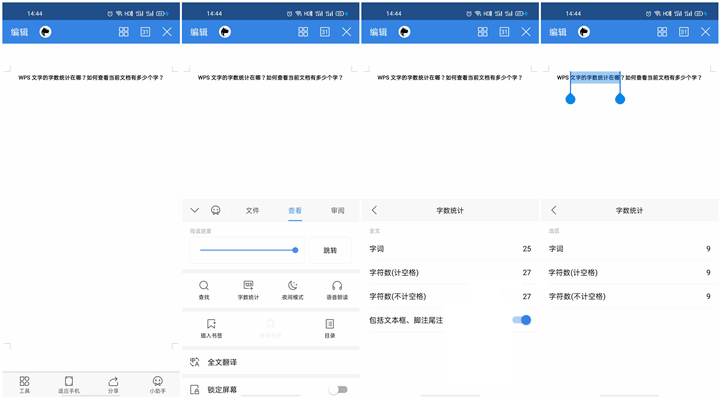Open 全文翻译 full text translation
720x398 pixels.
pos(270,362)
